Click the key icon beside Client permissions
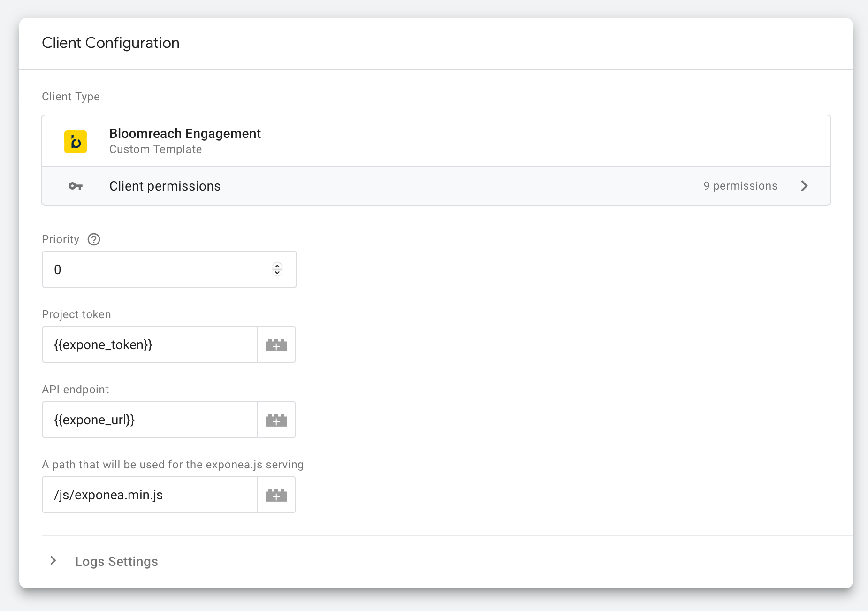Screen dimensions: 868x611 (76, 186)
